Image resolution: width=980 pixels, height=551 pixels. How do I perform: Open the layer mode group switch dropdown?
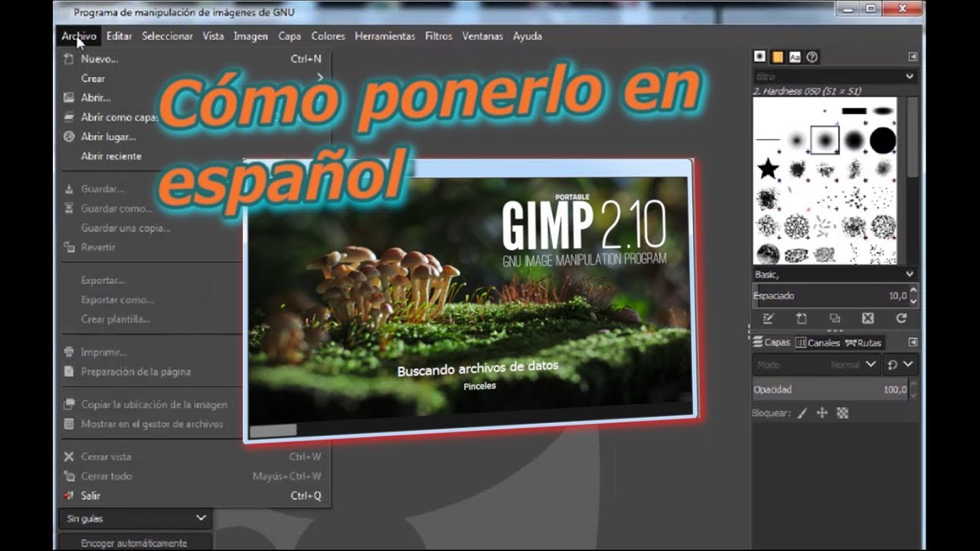click(900, 365)
